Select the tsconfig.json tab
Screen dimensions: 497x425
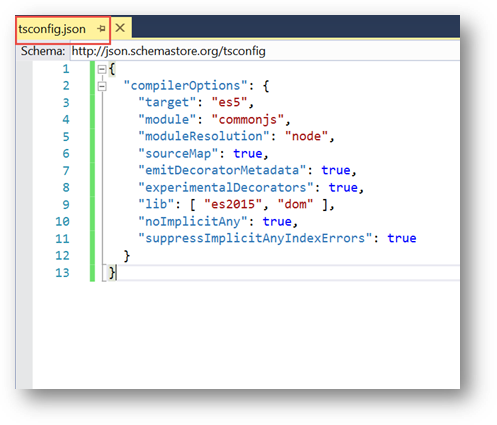(52, 29)
